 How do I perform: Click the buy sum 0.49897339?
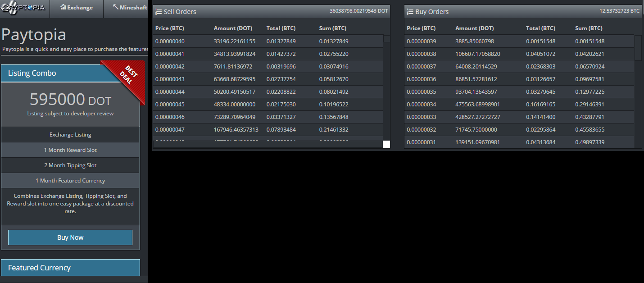click(590, 142)
